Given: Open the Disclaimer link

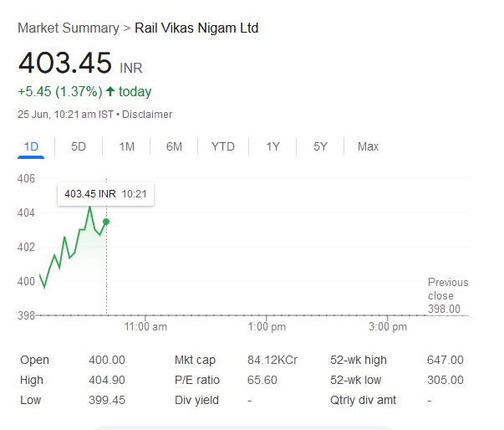Looking at the screenshot, I should (x=149, y=114).
